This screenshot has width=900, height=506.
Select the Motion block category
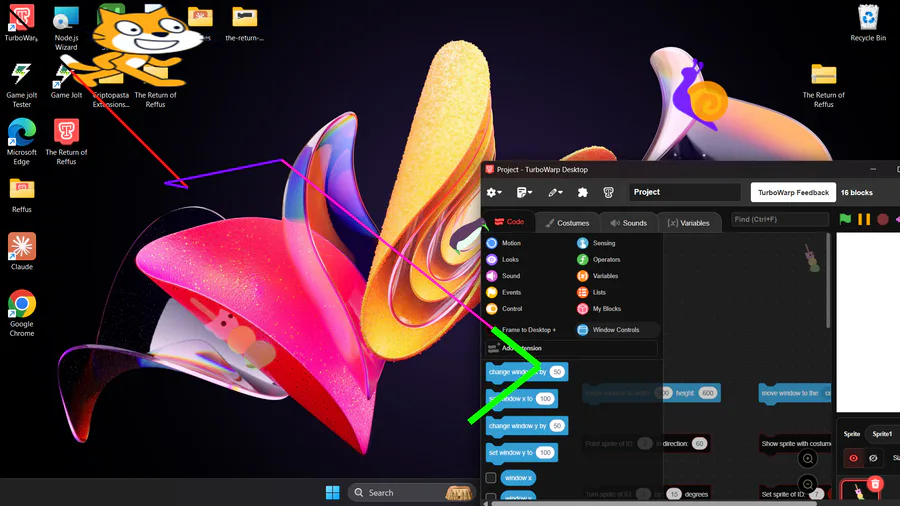point(503,243)
